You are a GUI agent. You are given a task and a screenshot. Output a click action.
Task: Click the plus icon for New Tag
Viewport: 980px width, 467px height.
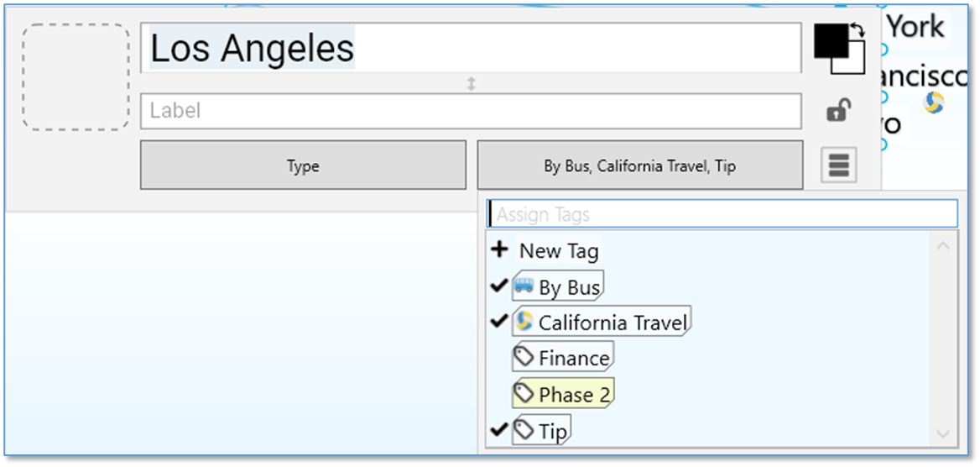500,249
